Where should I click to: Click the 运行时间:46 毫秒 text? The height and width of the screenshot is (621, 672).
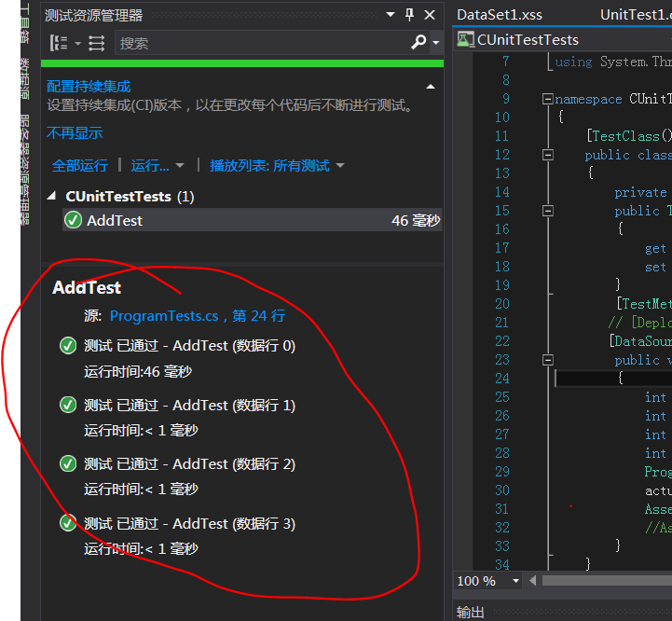pyautogui.click(x=138, y=371)
